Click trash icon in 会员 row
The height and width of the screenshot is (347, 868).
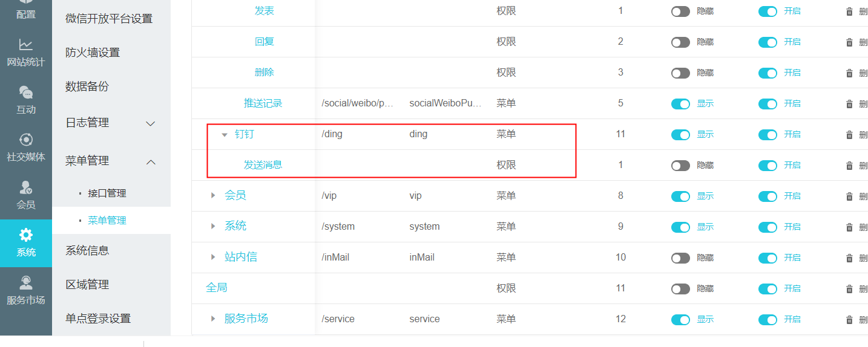[x=849, y=196]
